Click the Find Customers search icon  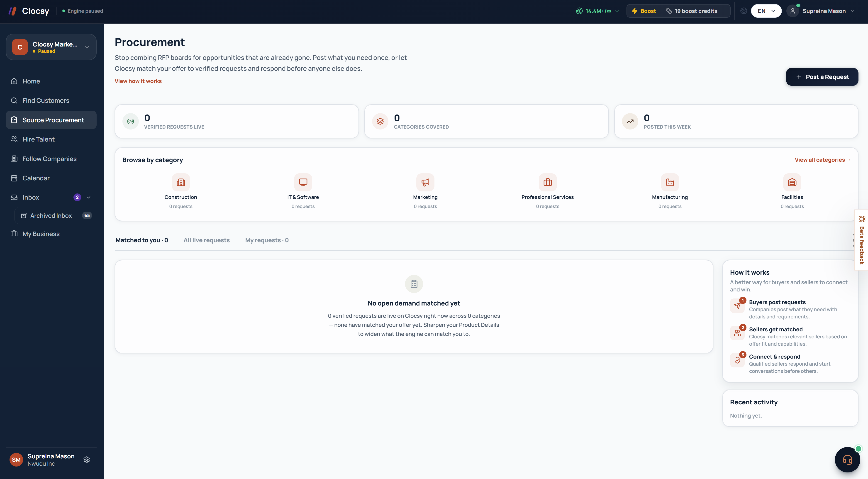pyautogui.click(x=14, y=100)
